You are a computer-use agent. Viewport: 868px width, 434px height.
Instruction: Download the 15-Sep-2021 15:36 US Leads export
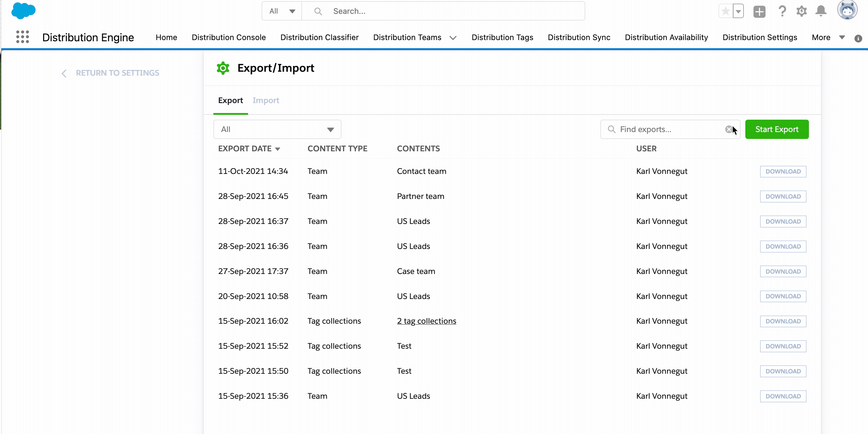pos(783,396)
